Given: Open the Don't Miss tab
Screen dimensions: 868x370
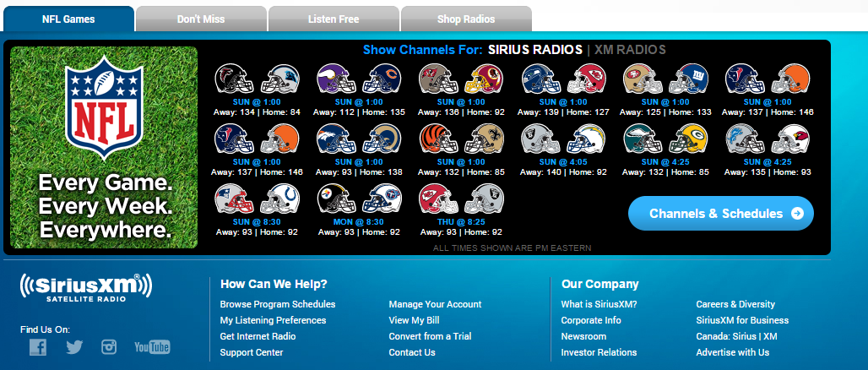Looking at the screenshot, I should pos(201,19).
